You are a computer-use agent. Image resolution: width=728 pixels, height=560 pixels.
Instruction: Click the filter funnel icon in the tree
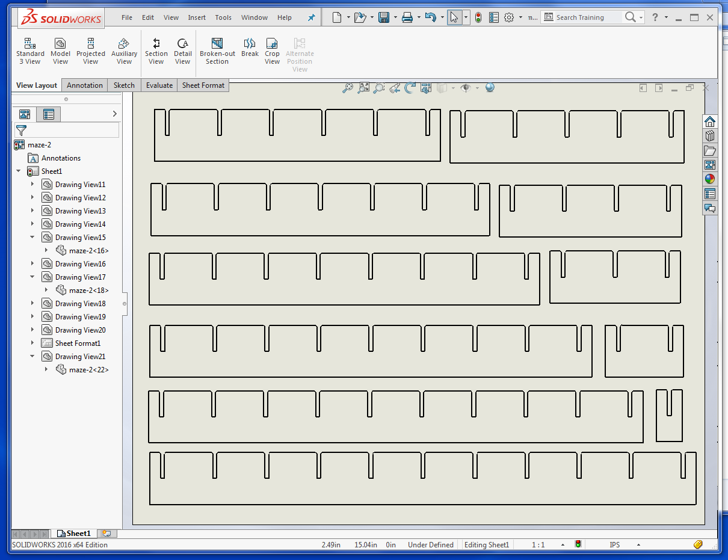pos(21,130)
